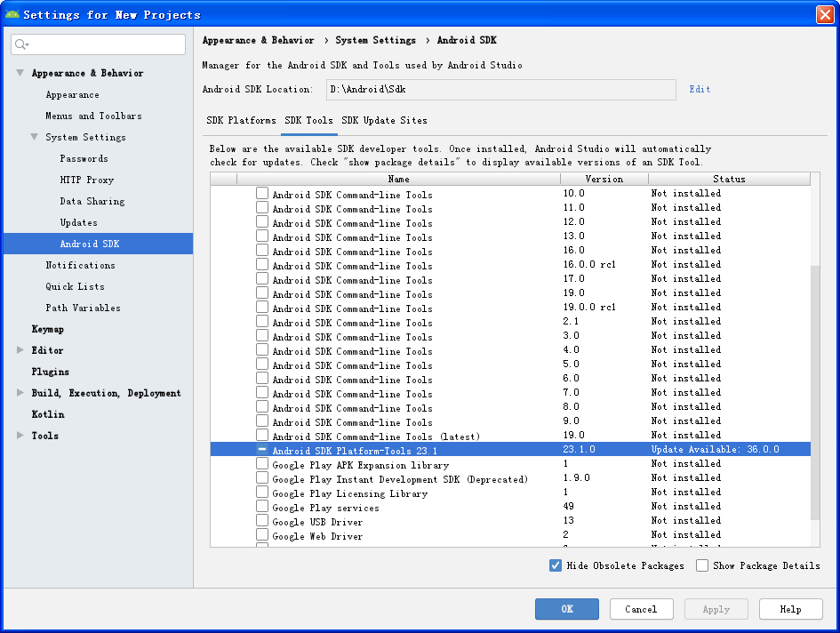Select Updates settings item
The width and height of the screenshot is (840, 633).
coord(79,222)
